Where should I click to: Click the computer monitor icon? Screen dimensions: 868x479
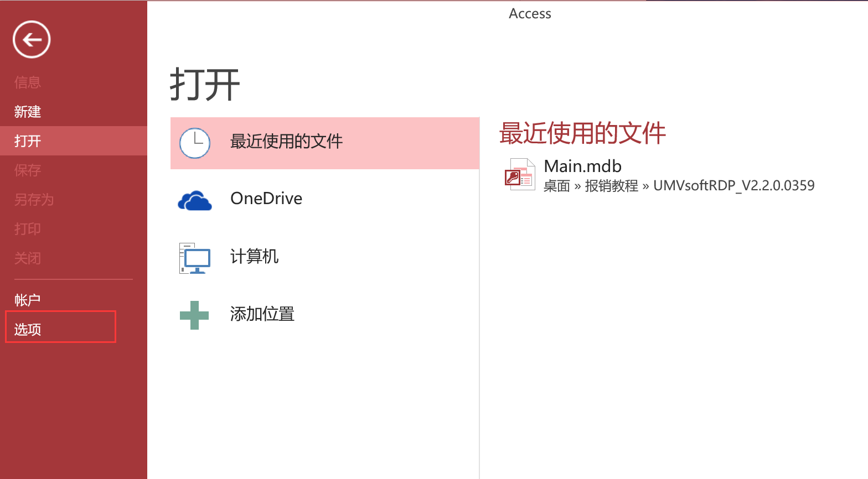(195, 258)
